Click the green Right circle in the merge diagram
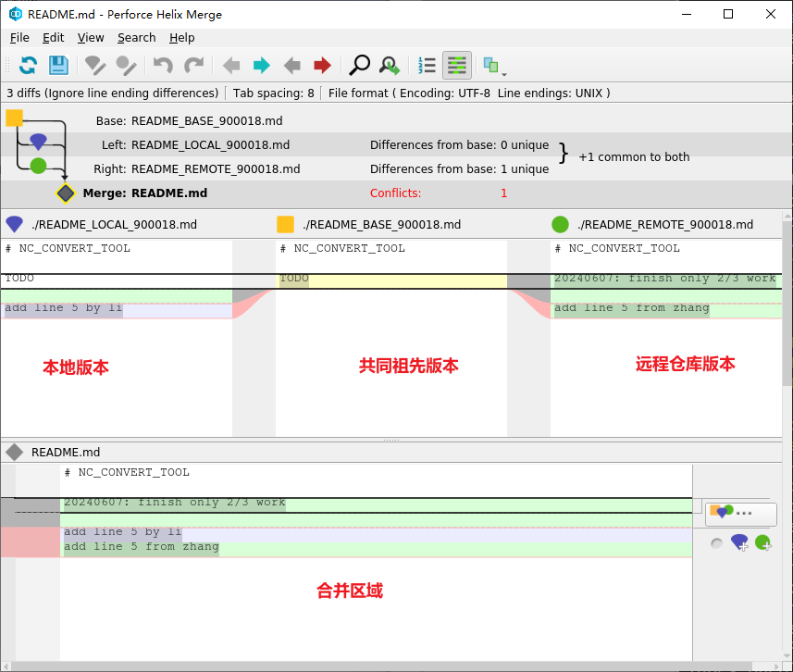793x672 pixels. [39, 166]
